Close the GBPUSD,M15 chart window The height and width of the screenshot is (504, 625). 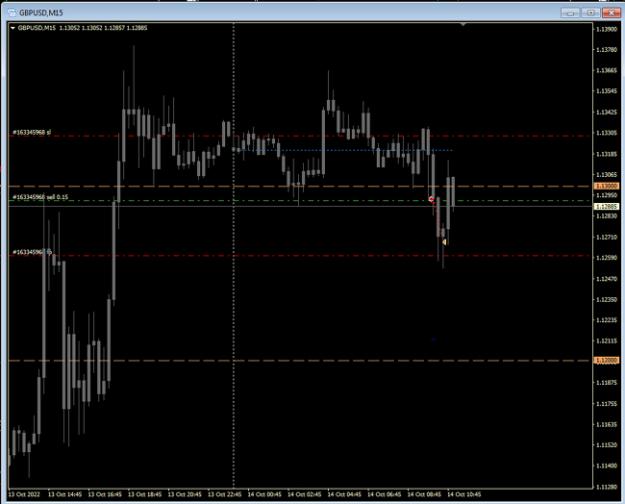click(x=611, y=13)
